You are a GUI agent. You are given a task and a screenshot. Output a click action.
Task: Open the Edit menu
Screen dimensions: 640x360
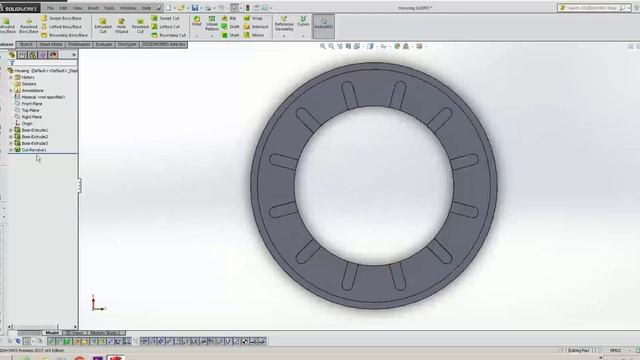pyautogui.click(x=63, y=8)
